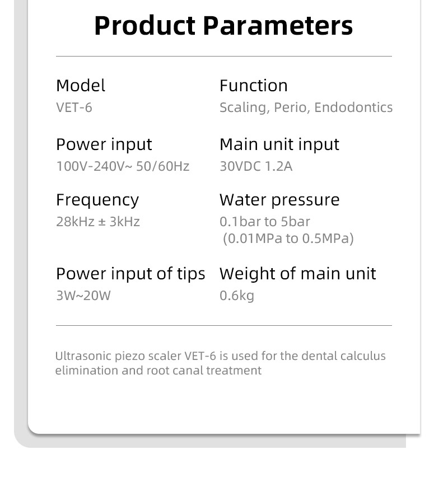
Task: Select the 30VDC 1.2A value
Action: click(x=256, y=166)
